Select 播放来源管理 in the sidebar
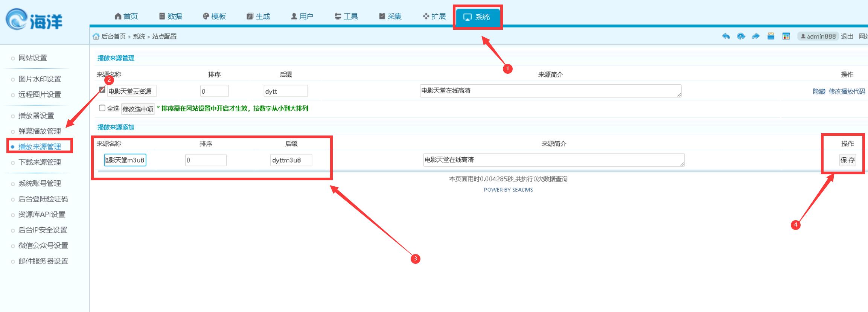The image size is (868, 312). 40,146
